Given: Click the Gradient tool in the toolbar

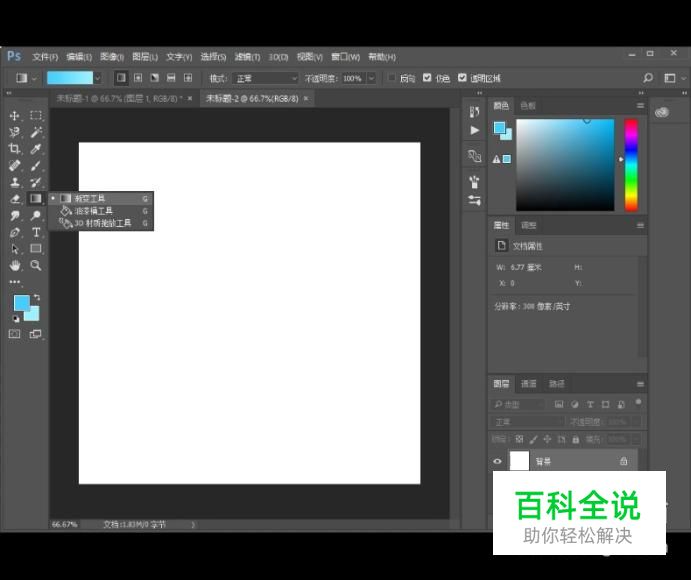Looking at the screenshot, I should 36,199.
